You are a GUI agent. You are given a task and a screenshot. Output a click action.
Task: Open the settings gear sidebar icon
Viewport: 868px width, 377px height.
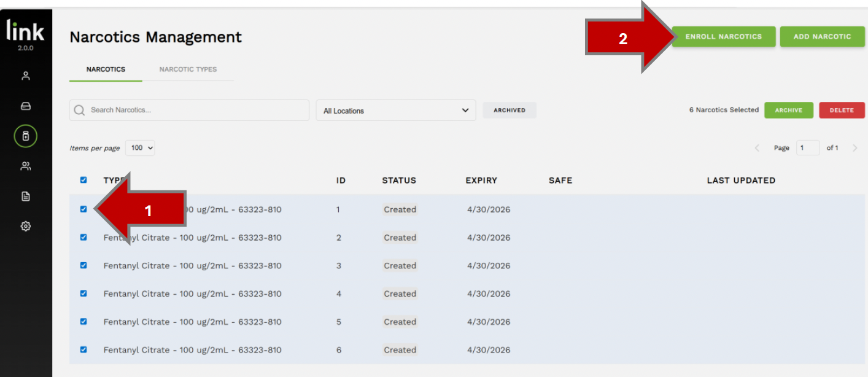26,227
